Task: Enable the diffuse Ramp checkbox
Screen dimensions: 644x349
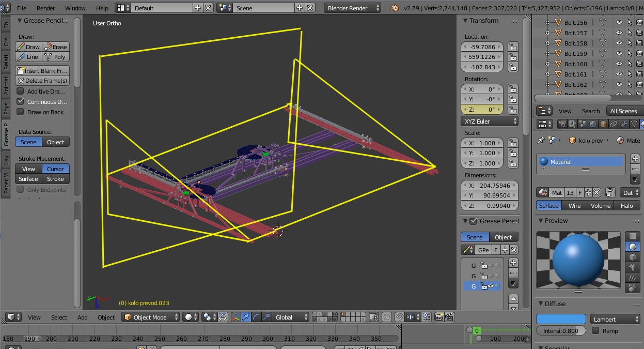Action: [595, 330]
